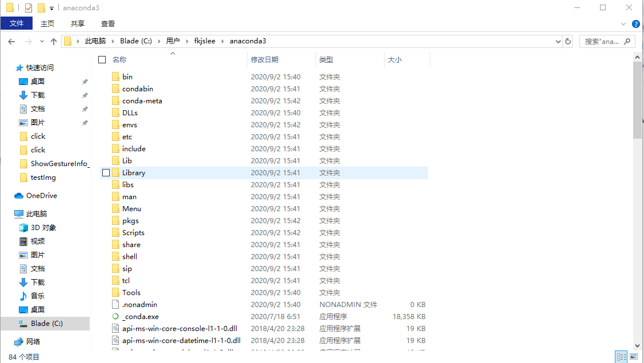This screenshot has width=644, height=363.
Task: Expand breadcrumb arrow after 用户
Action: coord(187,42)
